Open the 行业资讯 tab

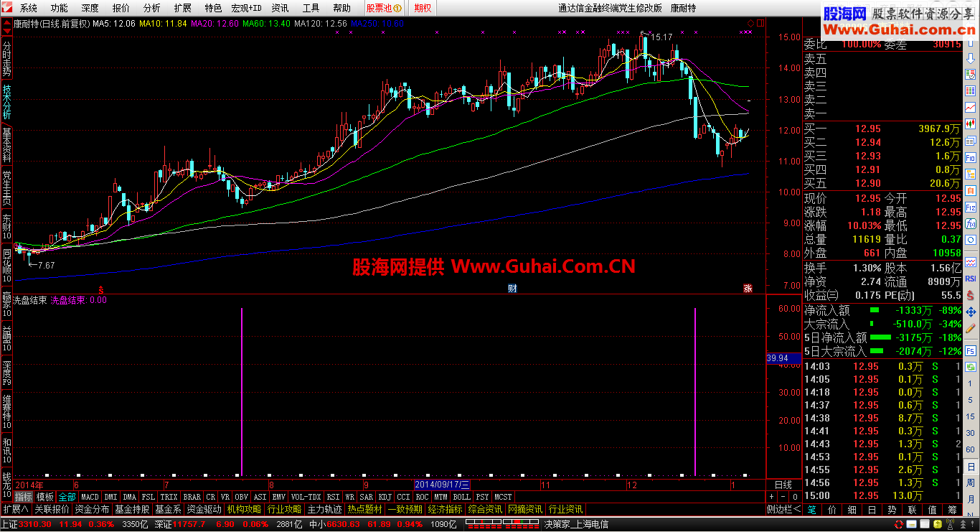[x=565, y=509]
